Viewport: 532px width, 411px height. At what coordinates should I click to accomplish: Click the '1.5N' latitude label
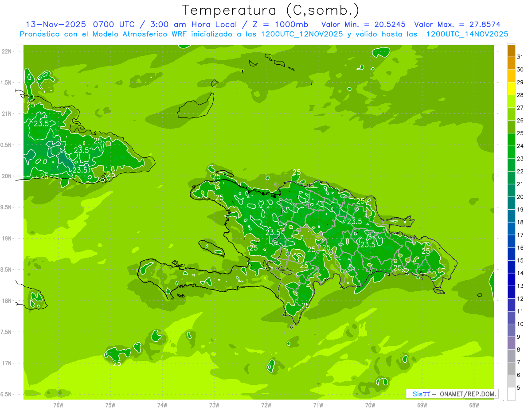tap(6, 82)
